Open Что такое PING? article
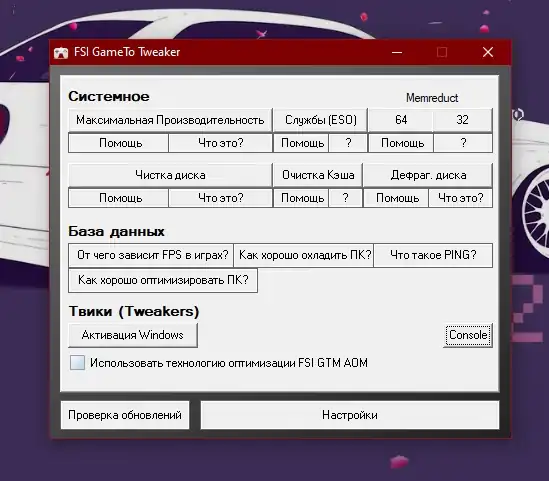The image size is (549, 481). 433,255
